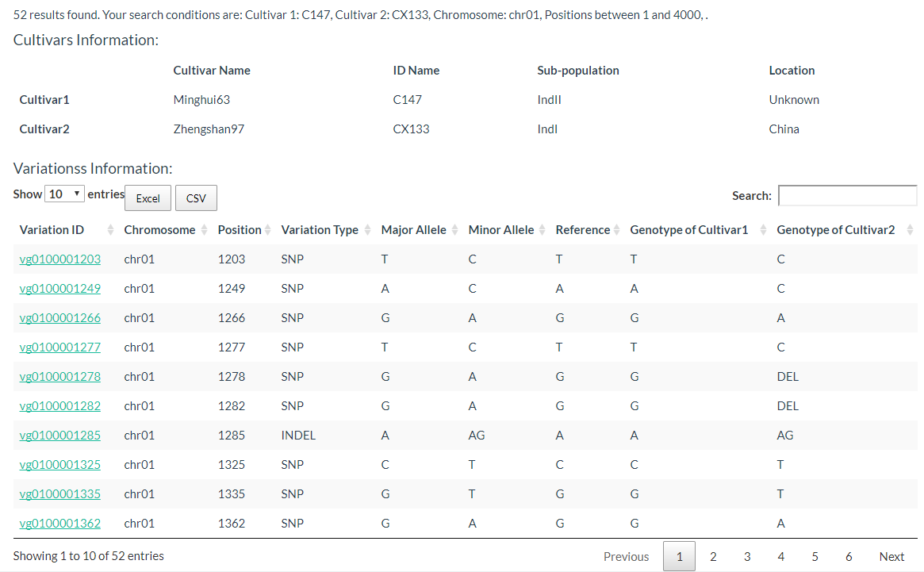The width and height of the screenshot is (924, 572).
Task: Sort by Genotype of Cultivar1 arrows
Action: tap(763, 230)
